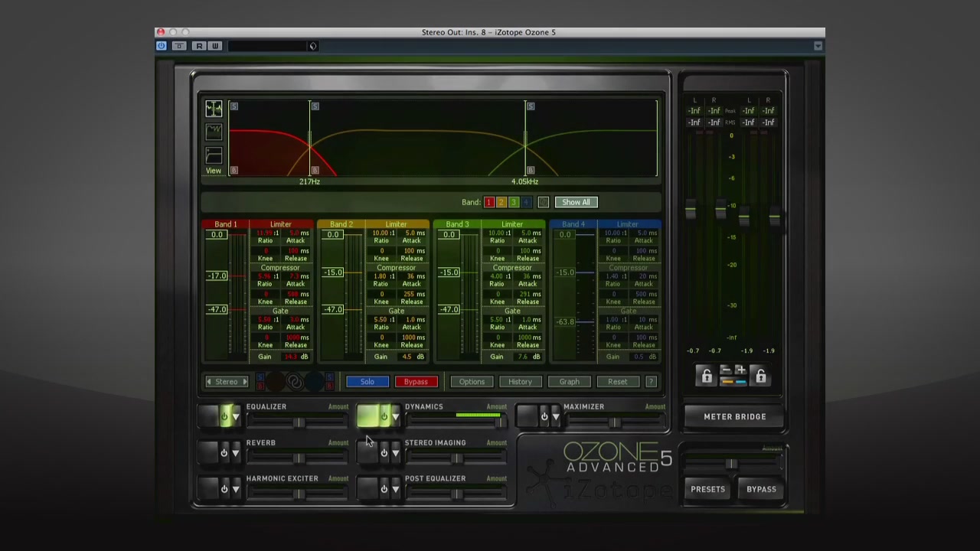Click the Band 2 compressor threshold -15.0
The height and width of the screenshot is (551, 980).
(x=332, y=272)
